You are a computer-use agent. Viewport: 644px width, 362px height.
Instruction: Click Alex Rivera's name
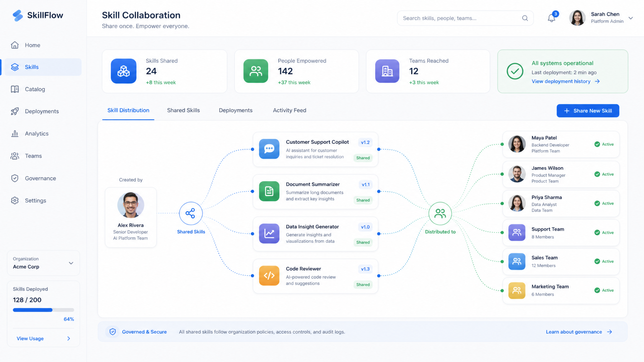click(130, 225)
